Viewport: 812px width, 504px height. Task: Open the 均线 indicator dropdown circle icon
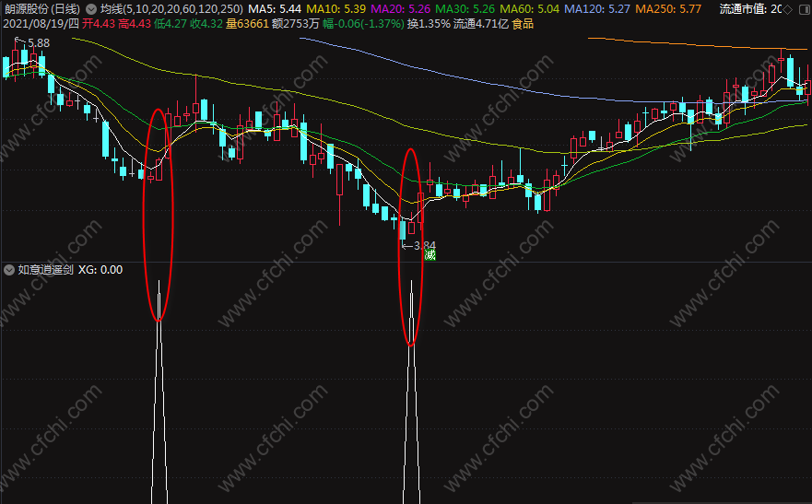91,9
